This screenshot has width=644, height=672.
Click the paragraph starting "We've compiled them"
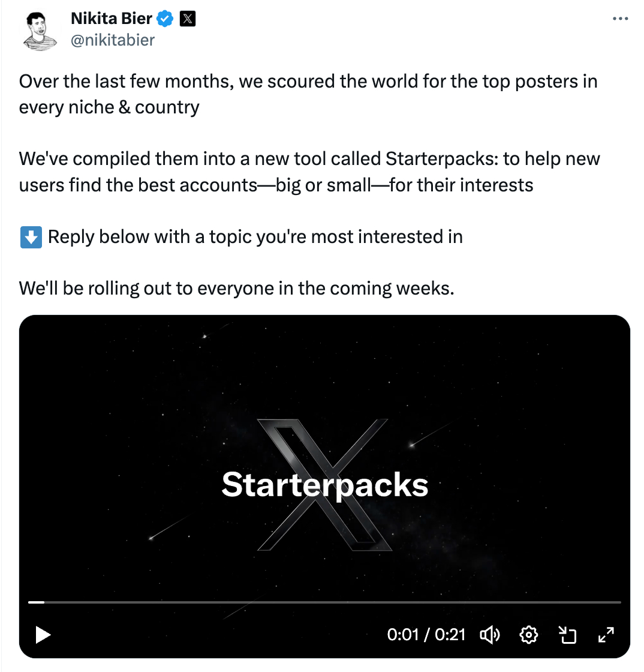click(309, 172)
